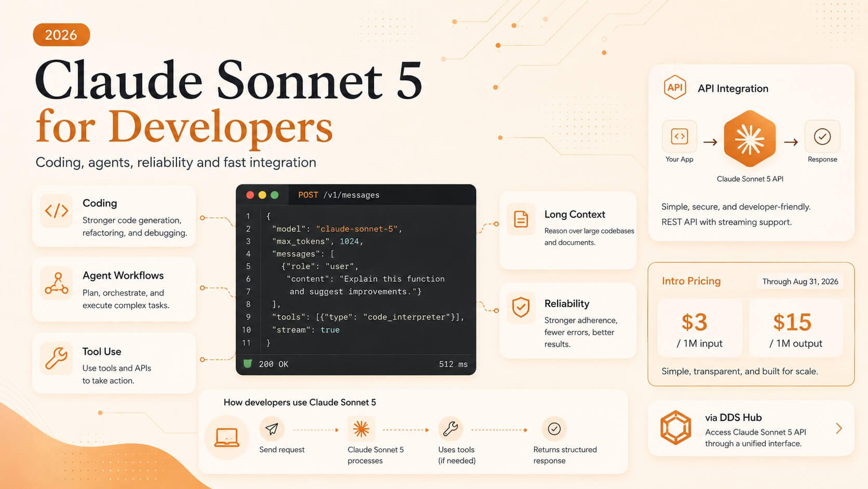The height and width of the screenshot is (489, 868).
Task: Click the Tool Use heading
Action: (x=102, y=351)
